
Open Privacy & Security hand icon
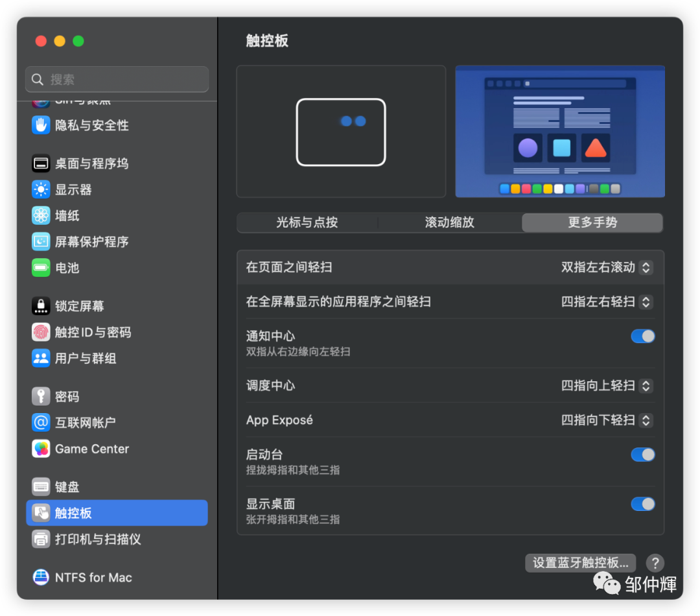(x=41, y=125)
